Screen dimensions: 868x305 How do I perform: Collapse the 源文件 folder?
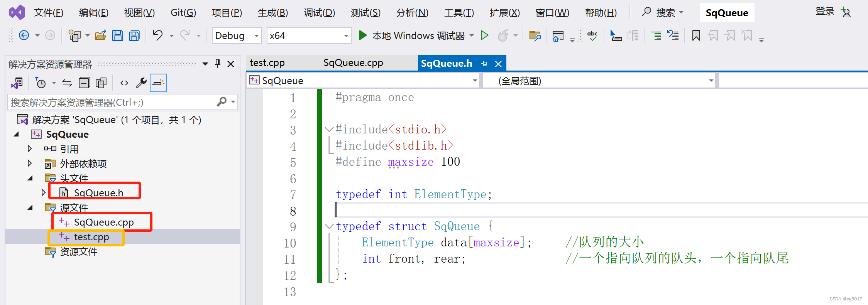(30, 207)
